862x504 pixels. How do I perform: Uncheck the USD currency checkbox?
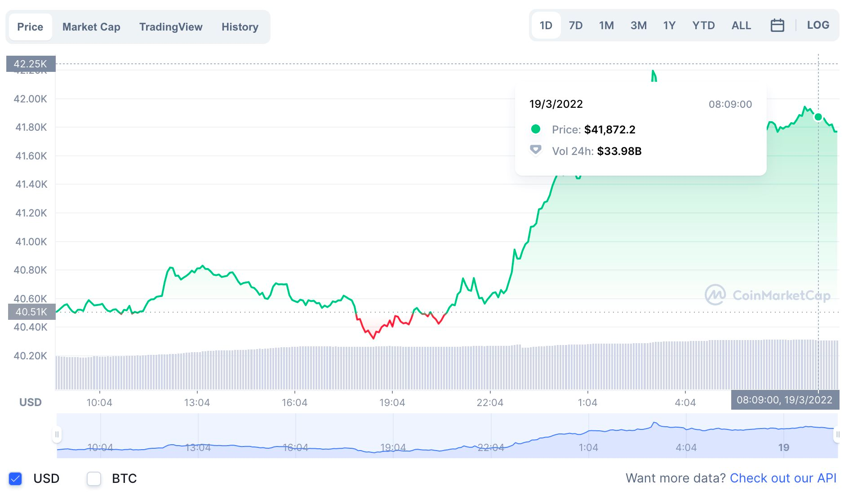tap(15, 479)
